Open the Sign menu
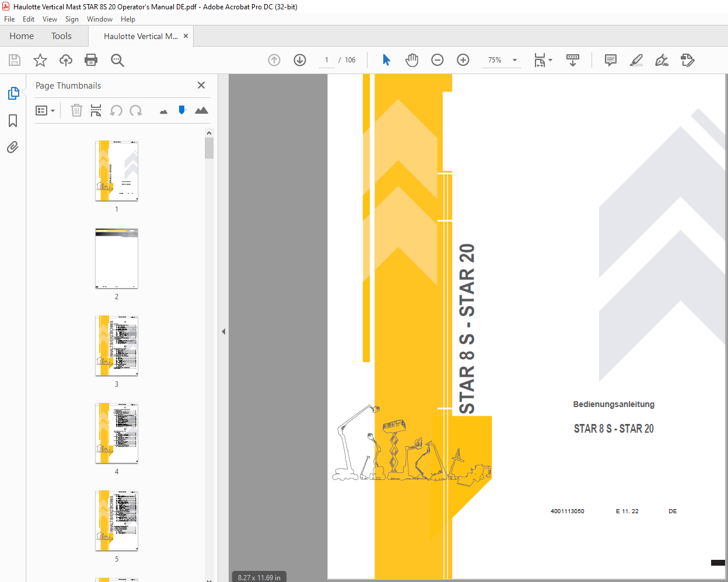The width and height of the screenshot is (728, 582). pos(72,19)
